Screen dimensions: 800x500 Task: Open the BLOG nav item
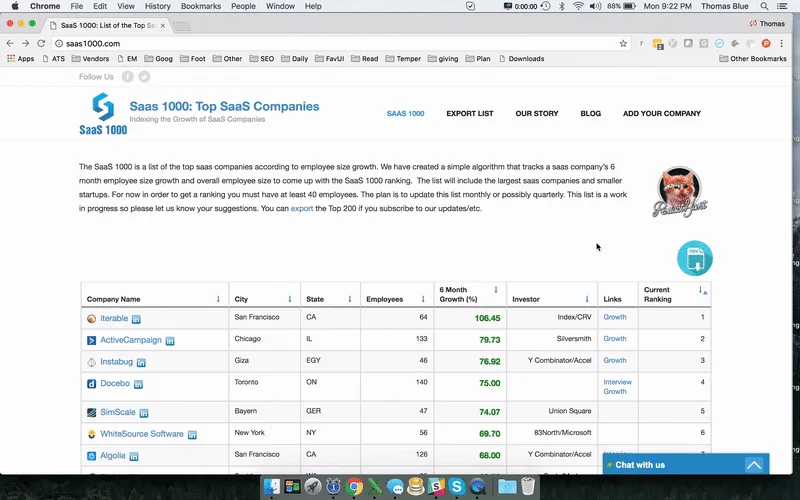click(590, 113)
